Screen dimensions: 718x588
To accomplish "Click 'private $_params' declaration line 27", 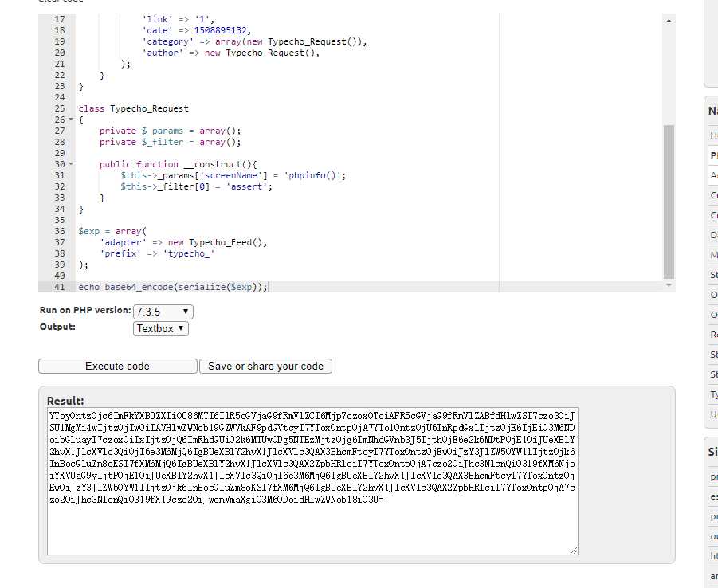I will [x=170, y=131].
